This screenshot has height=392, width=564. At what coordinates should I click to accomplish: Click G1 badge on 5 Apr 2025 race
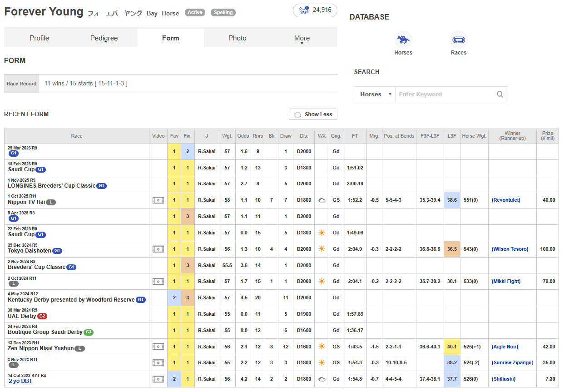[x=13, y=218]
